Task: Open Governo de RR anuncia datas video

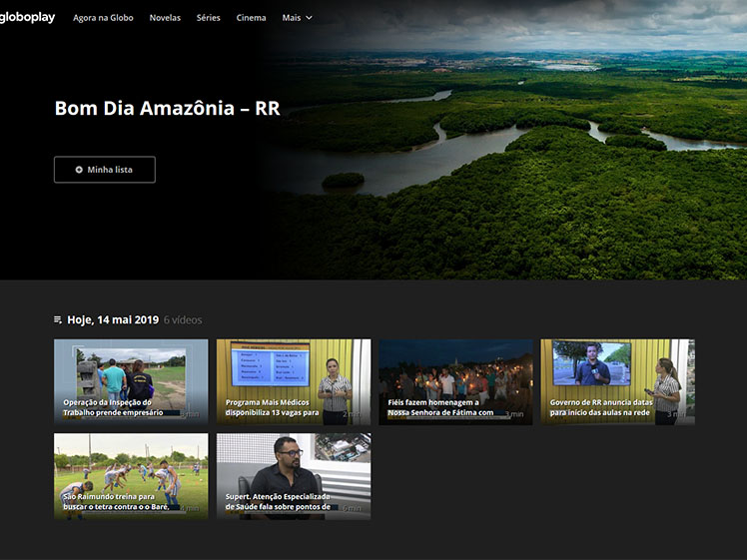Action: pos(618,381)
